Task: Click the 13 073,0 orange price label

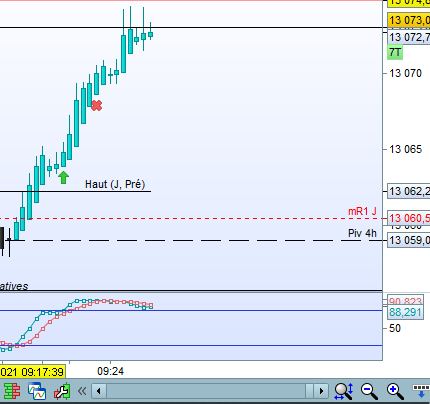Action: point(409,20)
